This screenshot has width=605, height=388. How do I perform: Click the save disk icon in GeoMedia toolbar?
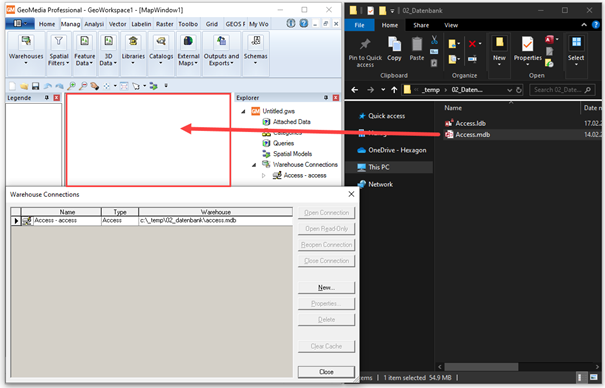35,86
